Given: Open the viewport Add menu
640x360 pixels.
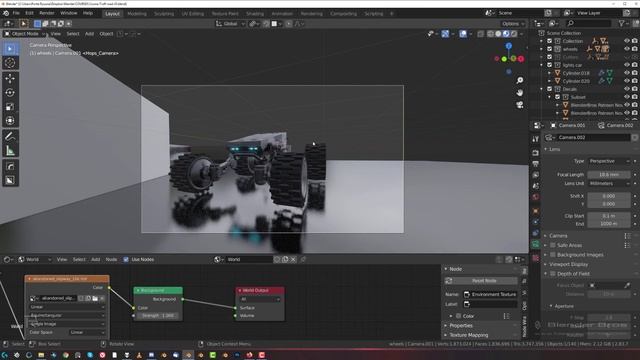Looking at the screenshot, I should click(89, 34).
